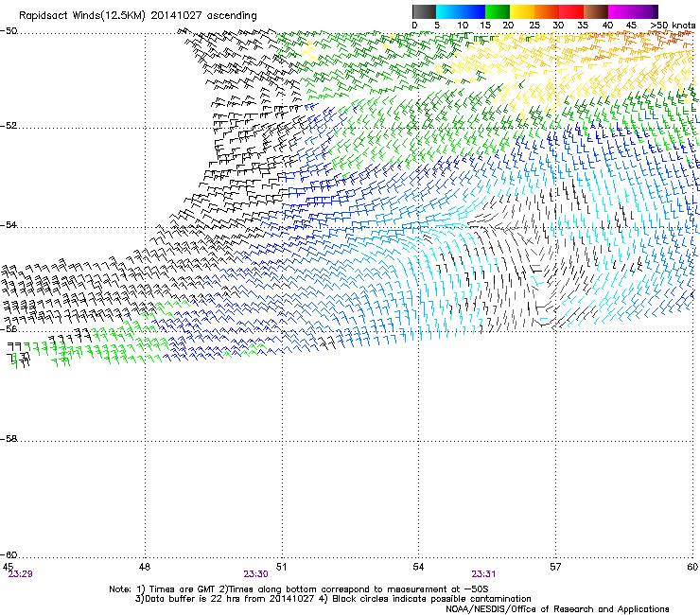Pick the orange 25-30 knots legend segment

pos(547,11)
